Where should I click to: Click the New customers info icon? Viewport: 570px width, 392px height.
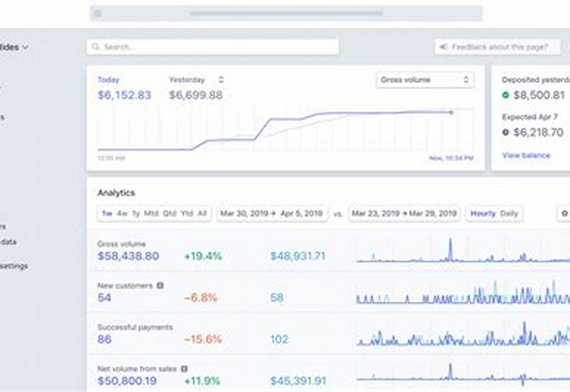(160, 285)
